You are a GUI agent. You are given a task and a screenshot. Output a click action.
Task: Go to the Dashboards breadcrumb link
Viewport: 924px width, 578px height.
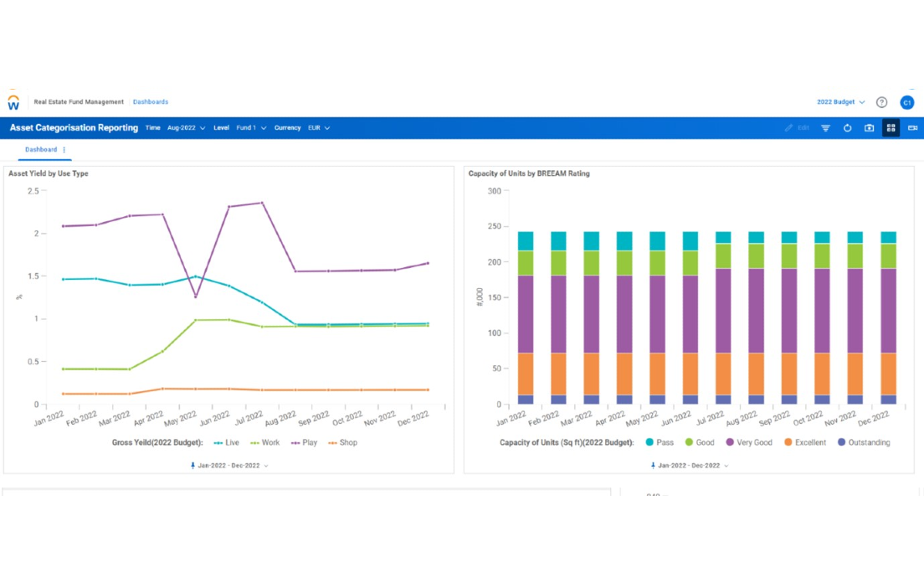pyautogui.click(x=151, y=102)
